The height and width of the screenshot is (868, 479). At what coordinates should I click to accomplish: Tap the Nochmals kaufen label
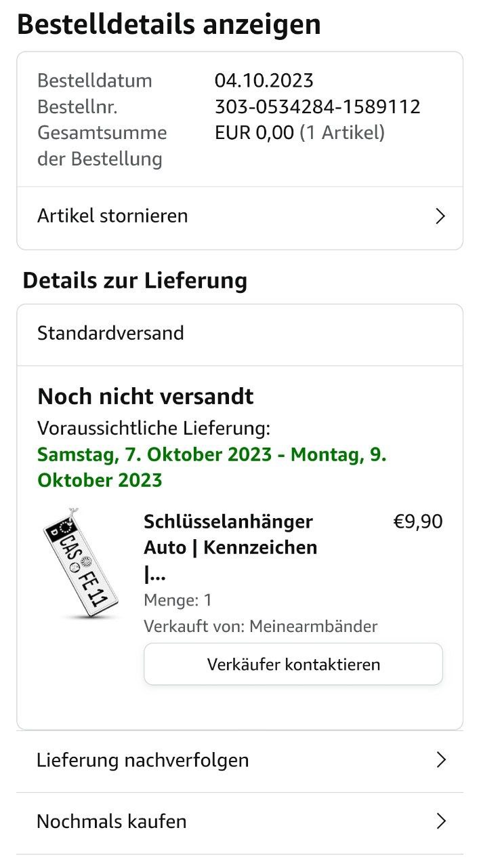tap(111, 822)
